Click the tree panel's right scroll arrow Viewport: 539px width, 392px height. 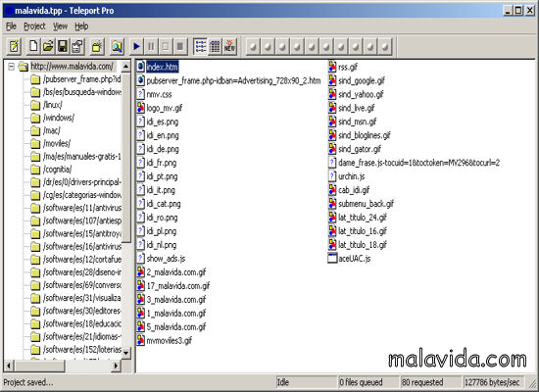point(117,366)
